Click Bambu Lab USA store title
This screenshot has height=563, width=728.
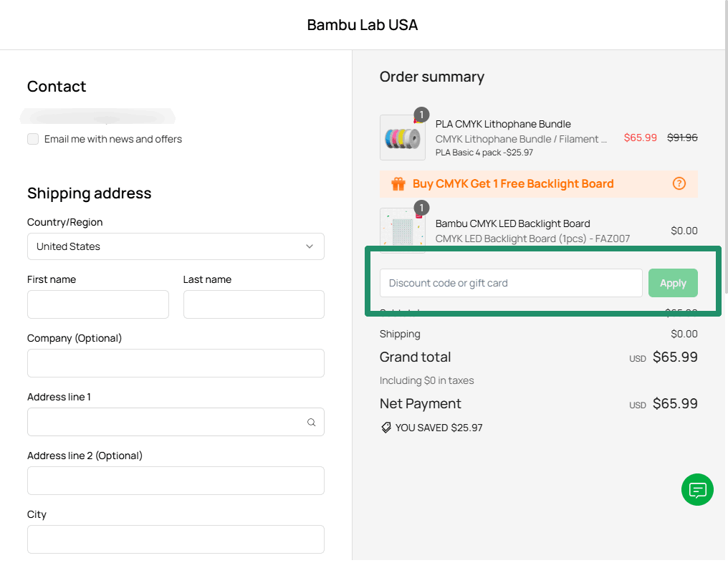(x=363, y=24)
